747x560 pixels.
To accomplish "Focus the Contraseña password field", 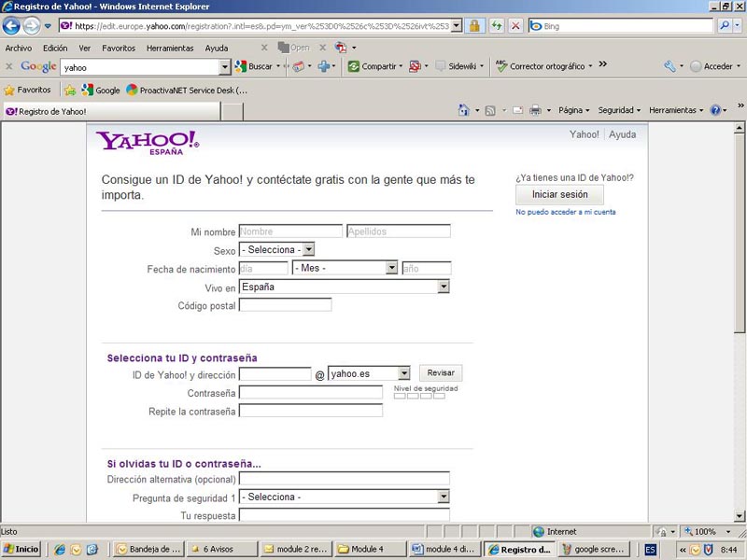I will tap(311, 392).
